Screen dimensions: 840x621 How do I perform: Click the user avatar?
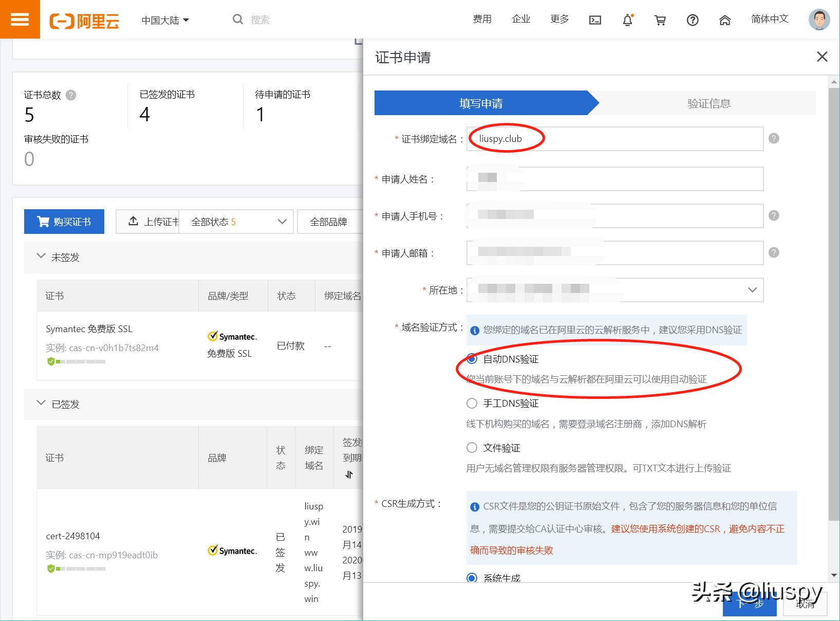point(818,19)
